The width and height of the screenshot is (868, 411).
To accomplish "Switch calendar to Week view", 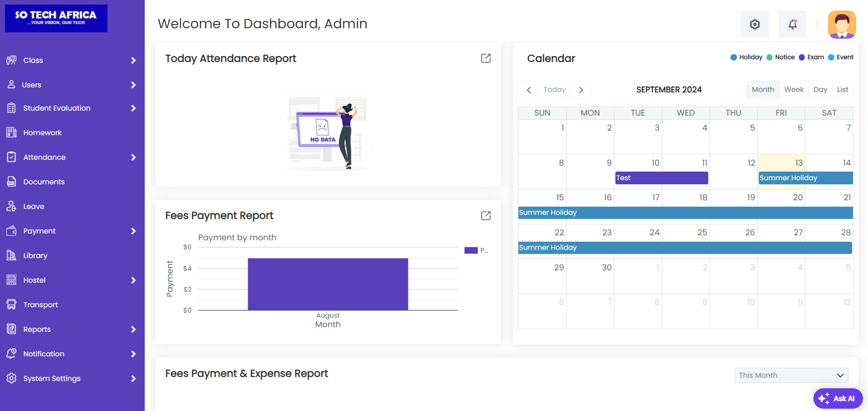I will tap(793, 90).
